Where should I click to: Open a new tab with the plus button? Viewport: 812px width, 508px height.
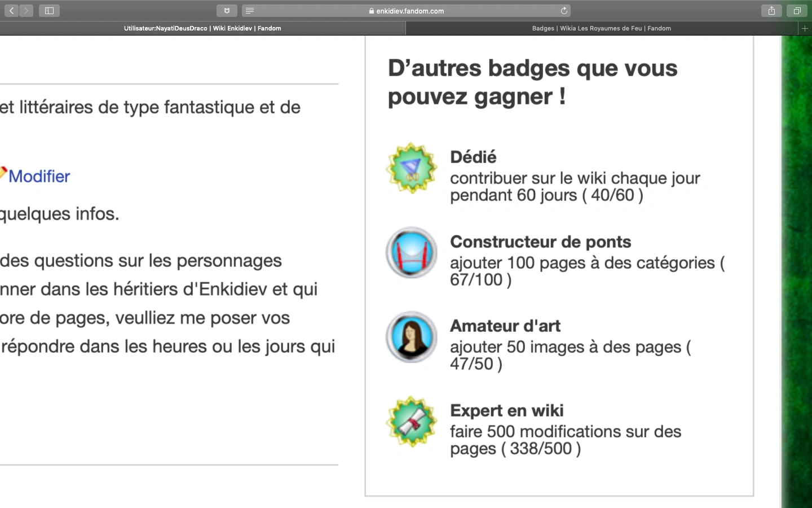pyautogui.click(x=805, y=28)
